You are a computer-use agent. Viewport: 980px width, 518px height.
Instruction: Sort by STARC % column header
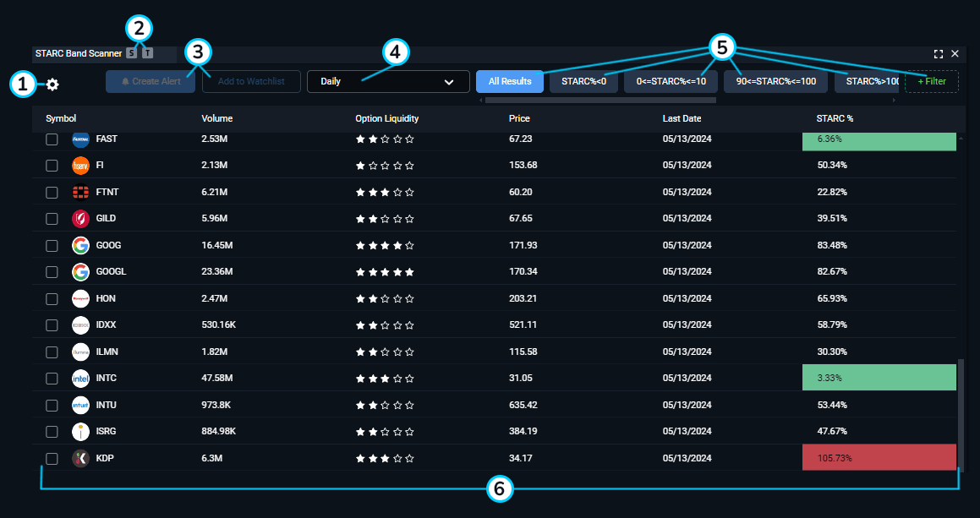click(x=835, y=118)
